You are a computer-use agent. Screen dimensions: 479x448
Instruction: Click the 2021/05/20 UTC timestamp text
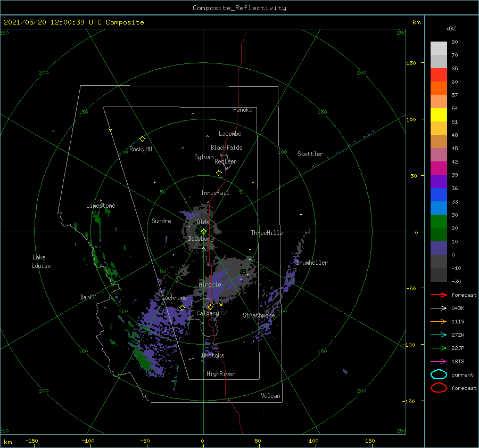coord(73,22)
